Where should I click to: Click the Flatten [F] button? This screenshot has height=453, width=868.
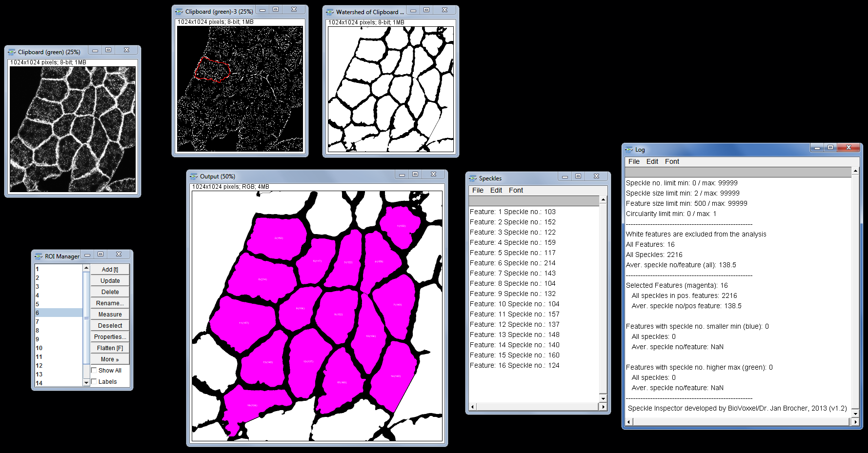pyautogui.click(x=110, y=348)
